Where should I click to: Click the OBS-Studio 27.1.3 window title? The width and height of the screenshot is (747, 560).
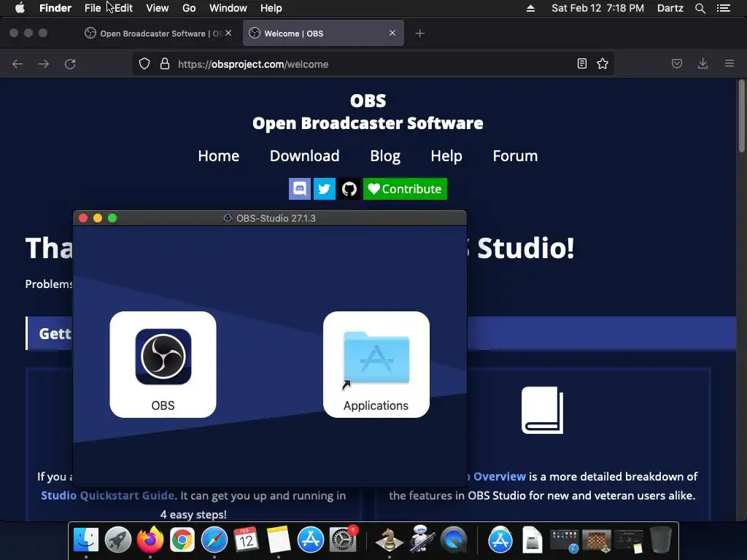(276, 218)
